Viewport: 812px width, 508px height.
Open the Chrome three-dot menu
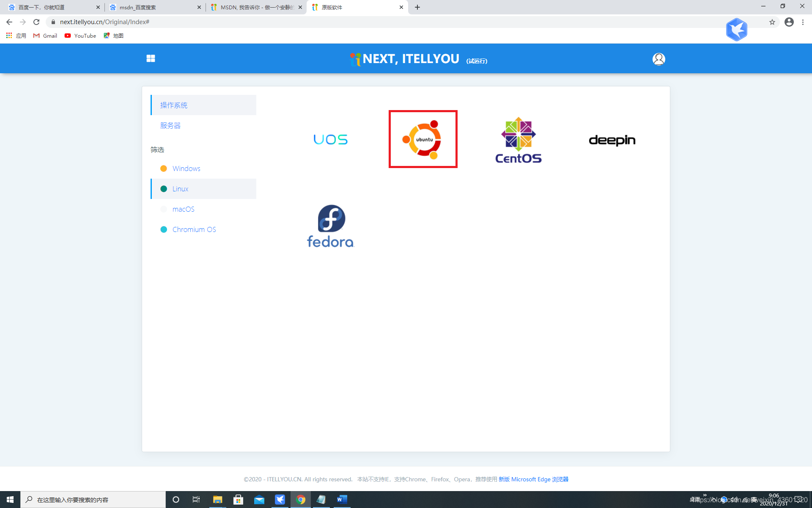click(803, 22)
